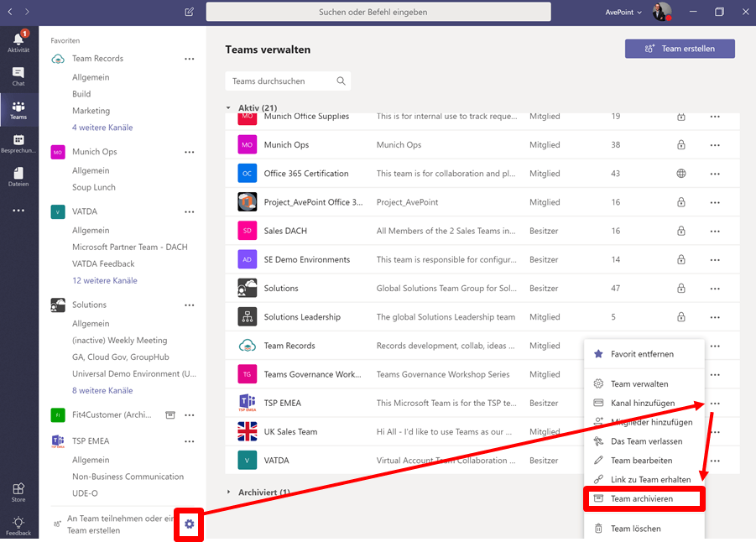Choose Favorit entfernen from context menu
This screenshot has width=756, height=542.
click(644, 354)
